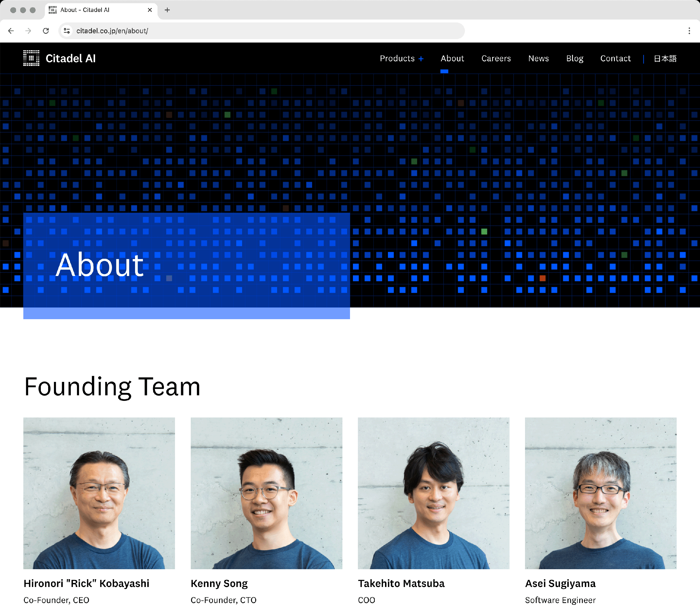Click the Software Engineer title

point(560,600)
